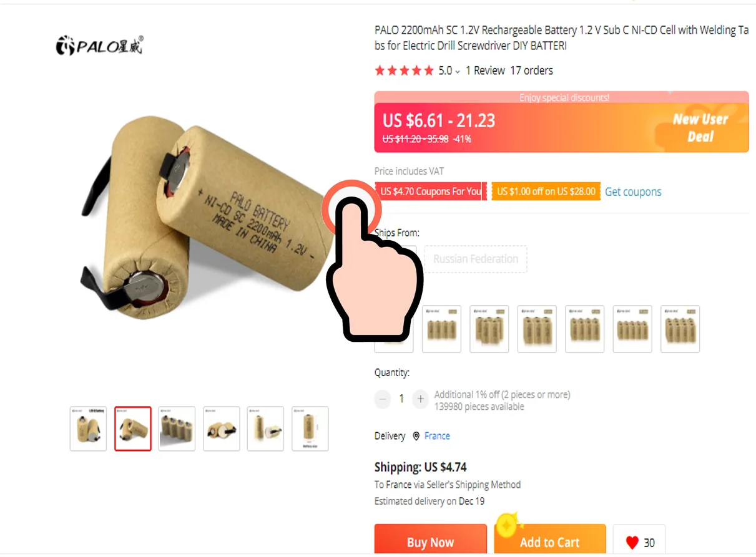The height and width of the screenshot is (557, 756).
Task: Click the US $4.70 Coupons For You tag
Action: pos(431,191)
